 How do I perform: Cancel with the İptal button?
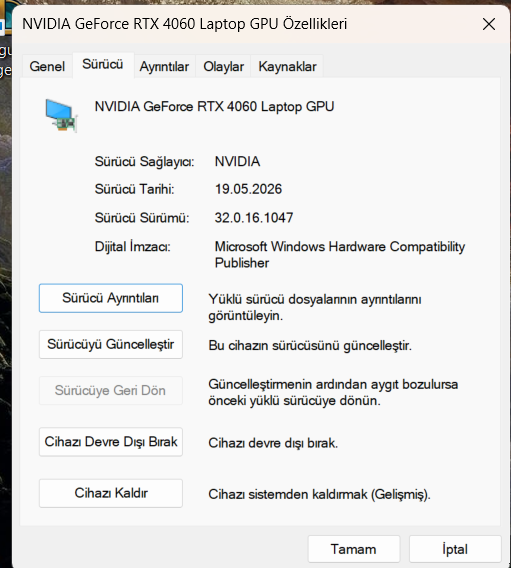[x=455, y=549]
